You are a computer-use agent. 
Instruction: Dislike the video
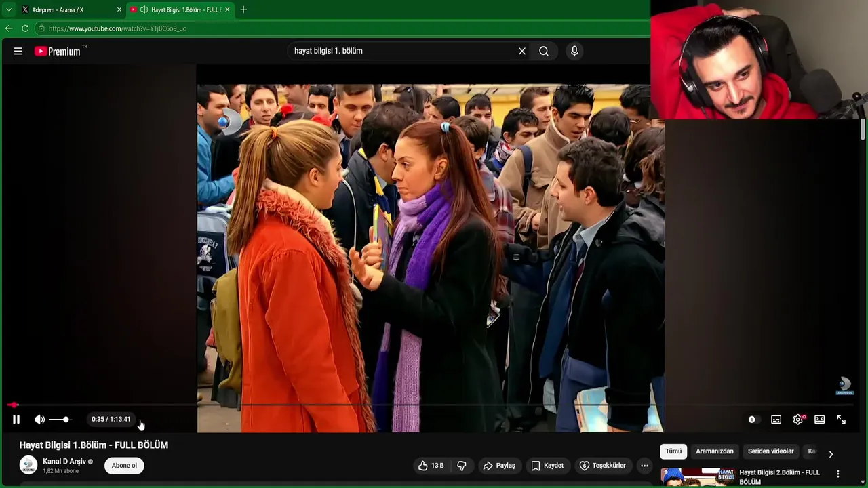(x=462, y=466)
